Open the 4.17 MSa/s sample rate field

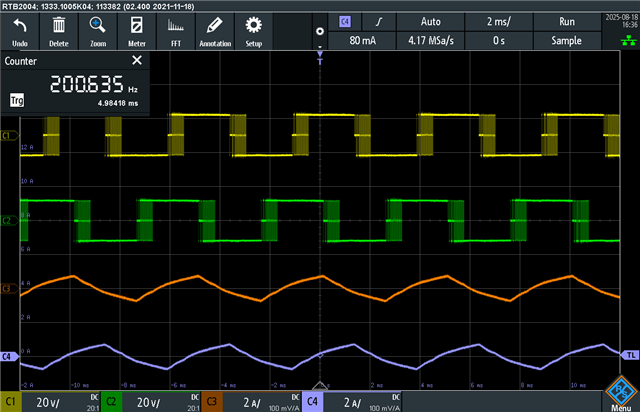(431, 41)
